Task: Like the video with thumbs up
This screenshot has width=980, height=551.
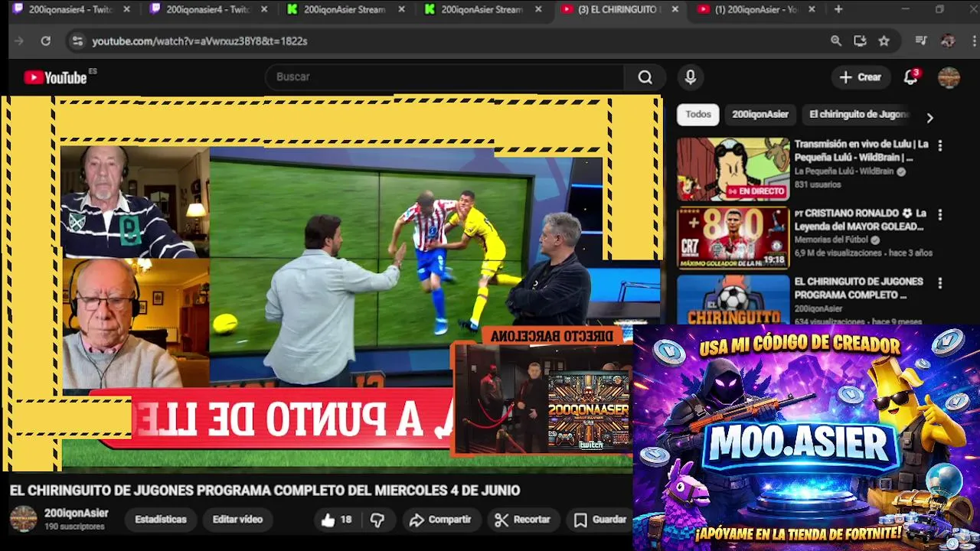Action: coord(336,520)
